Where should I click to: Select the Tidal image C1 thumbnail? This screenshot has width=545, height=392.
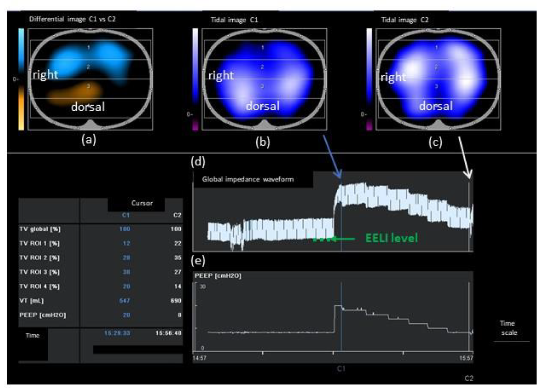coord(264,79)
